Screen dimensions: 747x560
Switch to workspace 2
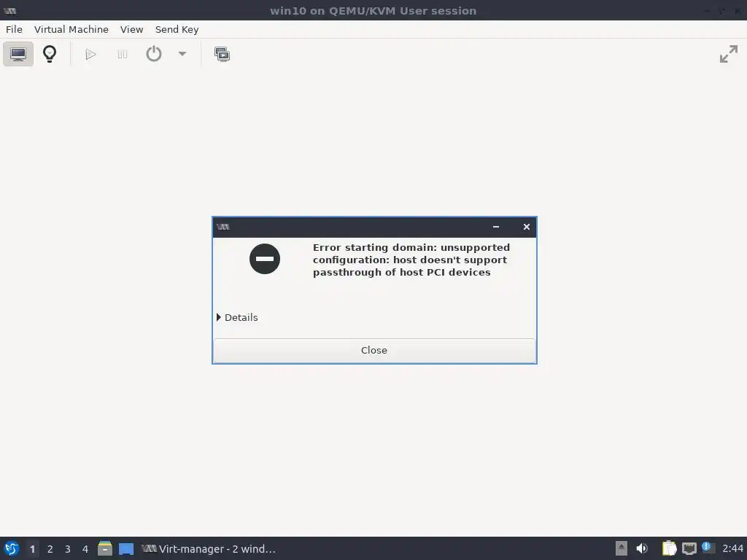click(50, 549)
